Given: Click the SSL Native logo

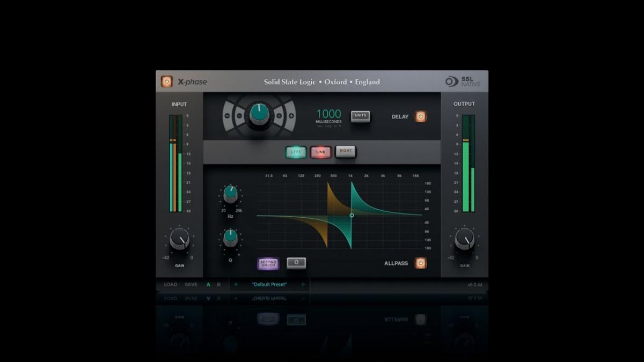Looking at the screenshot, I should 463,82.
